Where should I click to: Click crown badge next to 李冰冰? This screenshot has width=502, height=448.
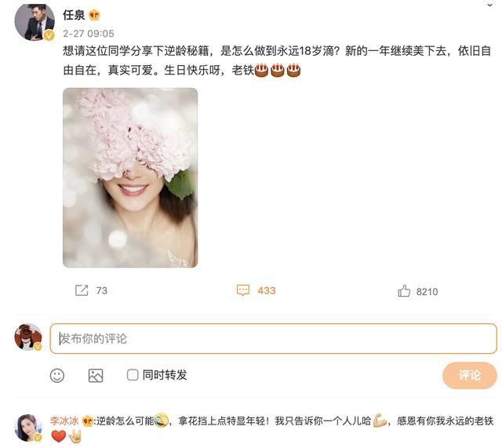point(87,421)
